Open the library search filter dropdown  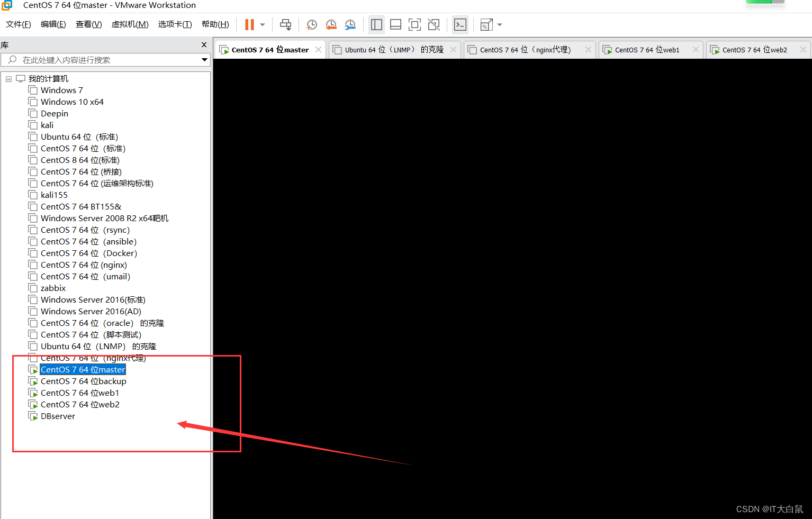click(x=204, y=60)
